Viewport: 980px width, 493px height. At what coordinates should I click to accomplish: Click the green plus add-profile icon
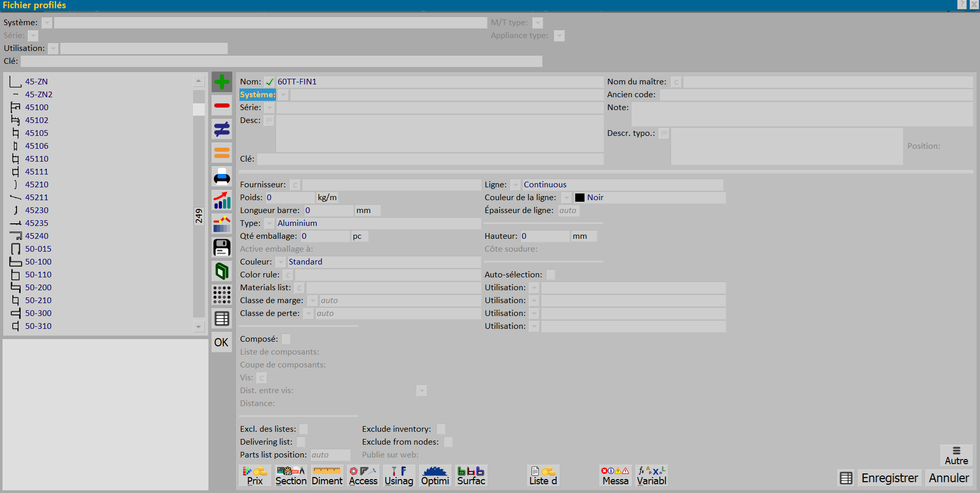(x=222, y=82)
